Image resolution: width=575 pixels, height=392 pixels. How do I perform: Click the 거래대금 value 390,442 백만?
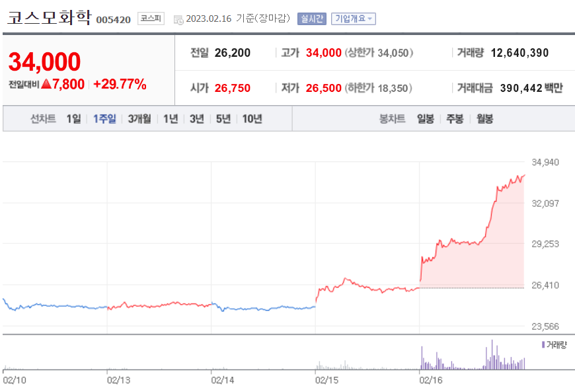pyautogui.click(x=531, y=88)
